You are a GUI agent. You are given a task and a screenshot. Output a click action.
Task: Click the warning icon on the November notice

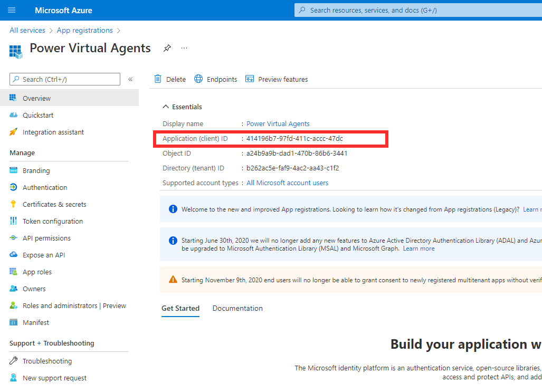click(x=173, y=279)
